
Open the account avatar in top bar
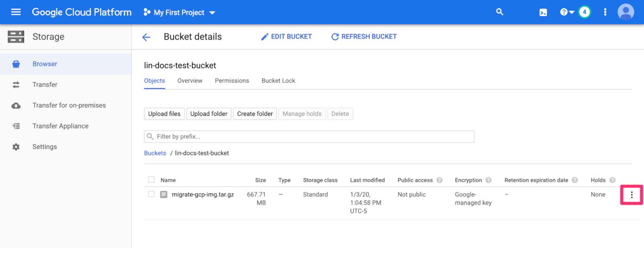point(626,12)
